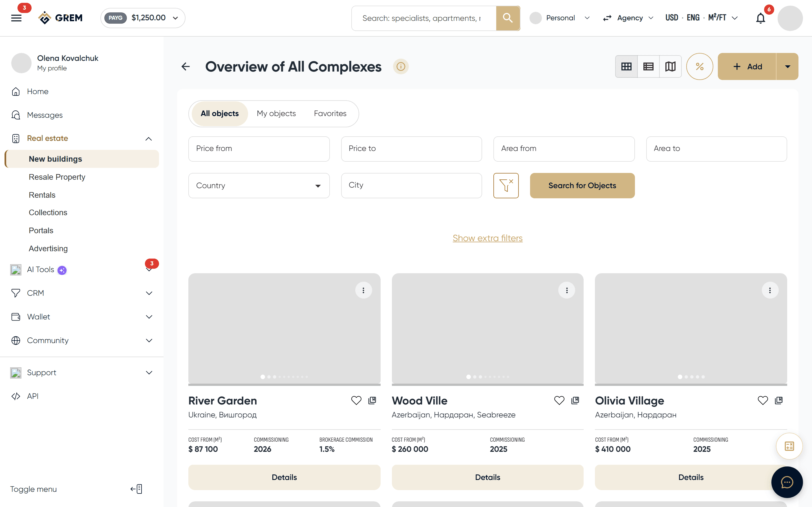Viewport: 812px width, 507px height.
Task: Click the Show extra filters link
Action: [487, 238]
